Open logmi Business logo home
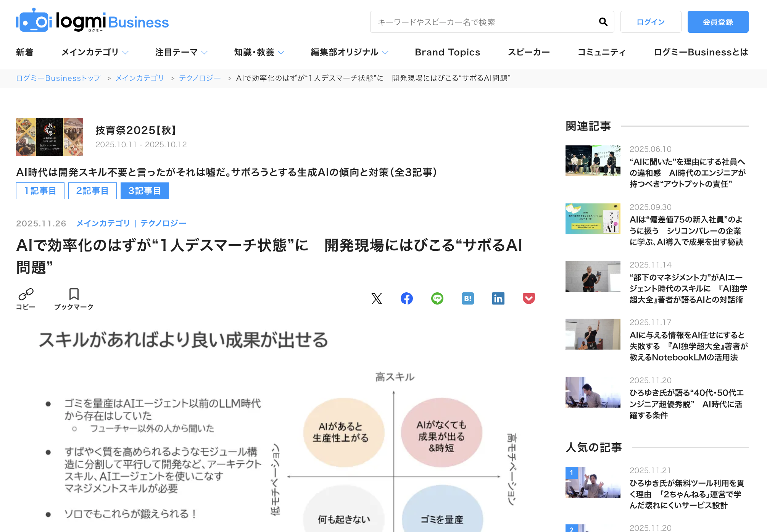767x532 pixels. point(92,21)
